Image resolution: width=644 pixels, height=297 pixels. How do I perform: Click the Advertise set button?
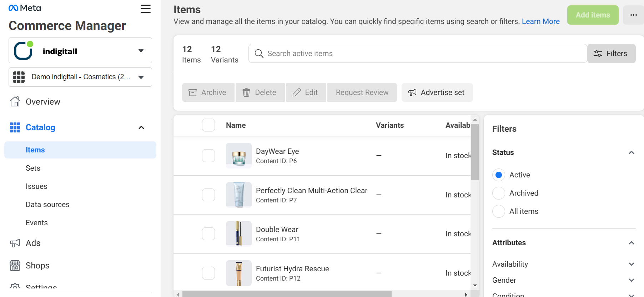click(437, 92)
